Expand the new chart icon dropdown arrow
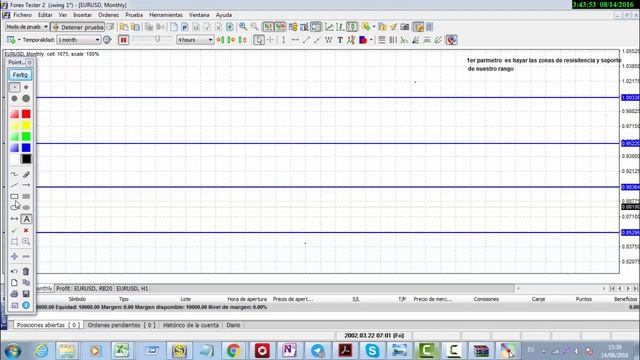Image resolution: width=640 pixels, height=360 pixels. pyautogui.click(x=19, y=40)
